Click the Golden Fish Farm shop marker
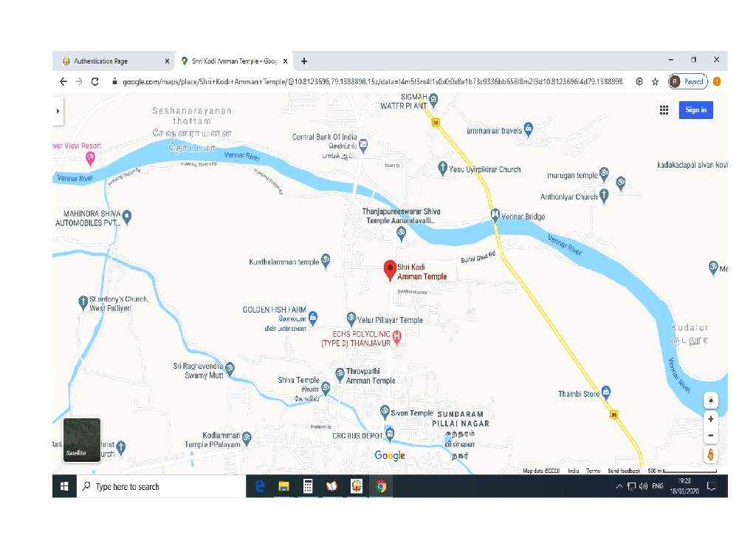This screenshot has width=756, height=535. 313,318
